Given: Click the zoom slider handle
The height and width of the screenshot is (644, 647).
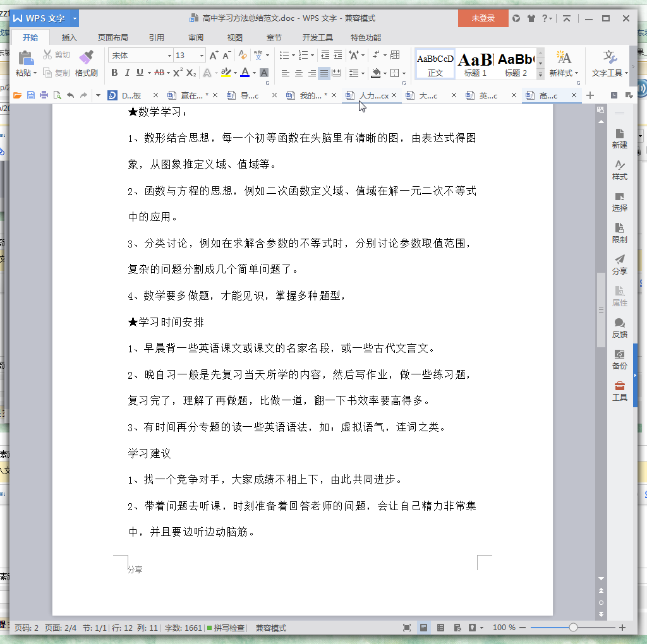Looking at the screenshot, I should point(573,628).
